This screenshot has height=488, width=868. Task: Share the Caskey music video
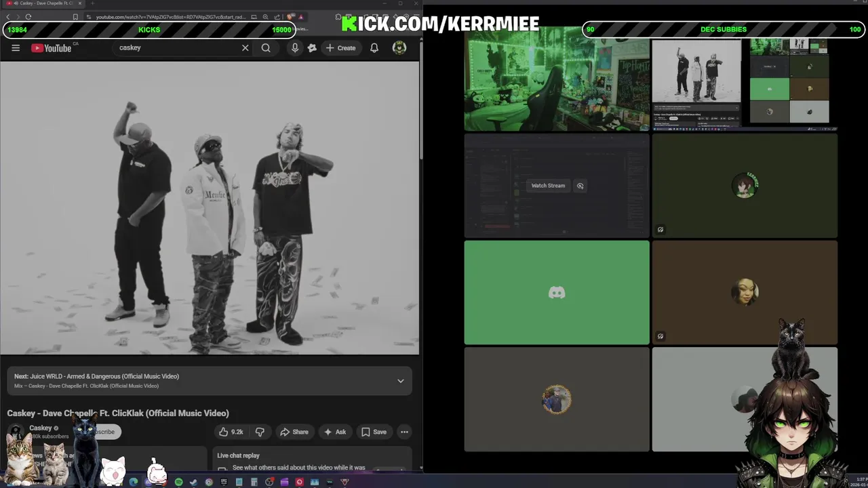(294, 432)
